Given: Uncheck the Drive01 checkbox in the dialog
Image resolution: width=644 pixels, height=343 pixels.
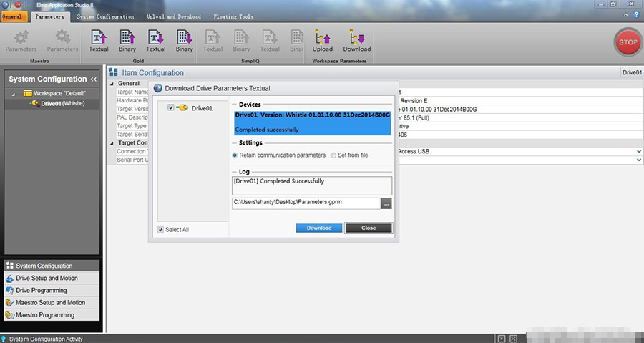Looking at the screenshot, I should 170,108.
